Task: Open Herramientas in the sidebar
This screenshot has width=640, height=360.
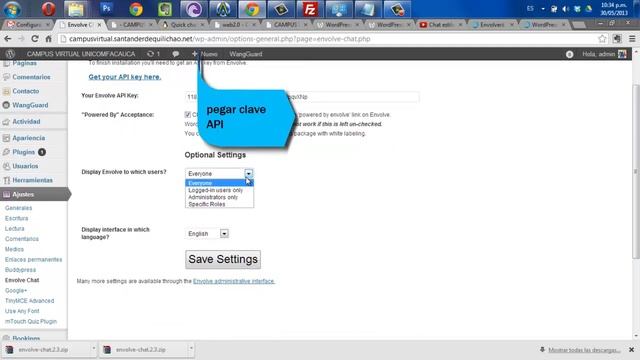Action: (32, 180)
